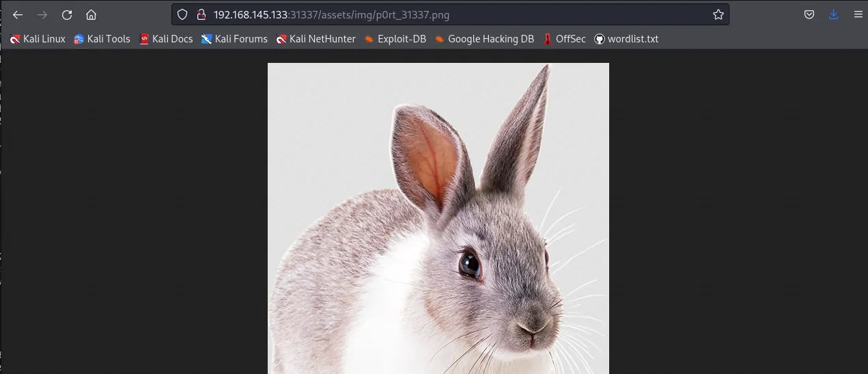Open the Kali Docs bookmark
This screenshot has height=374, width=868.
tap(166, 39)
